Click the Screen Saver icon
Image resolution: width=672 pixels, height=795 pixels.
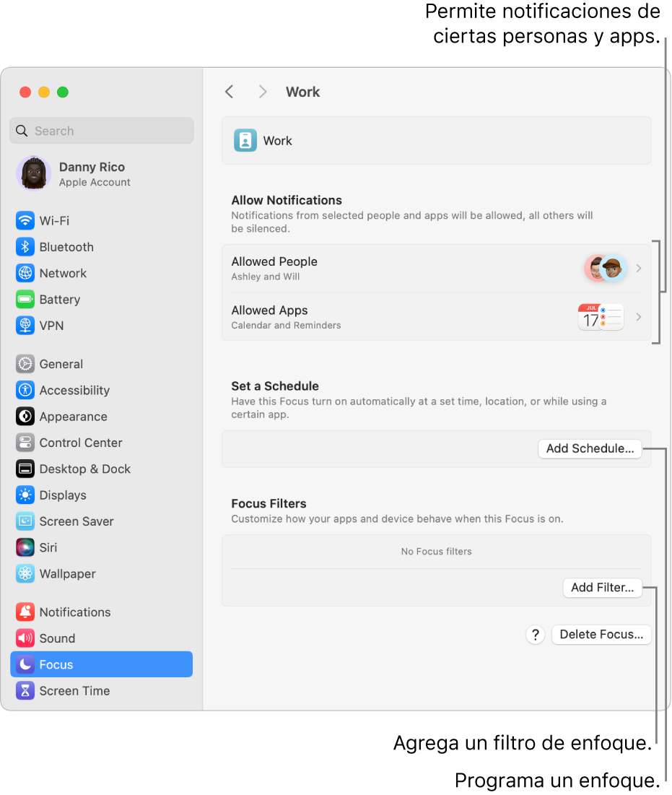25,521
